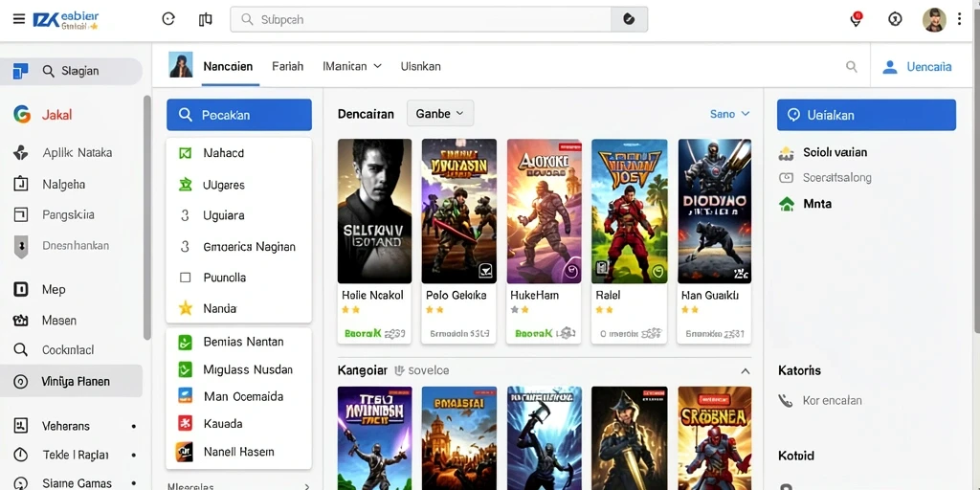Click the star icon beside Nanda
This screenshot has width=980, height=490.
[x=185, y=308]
